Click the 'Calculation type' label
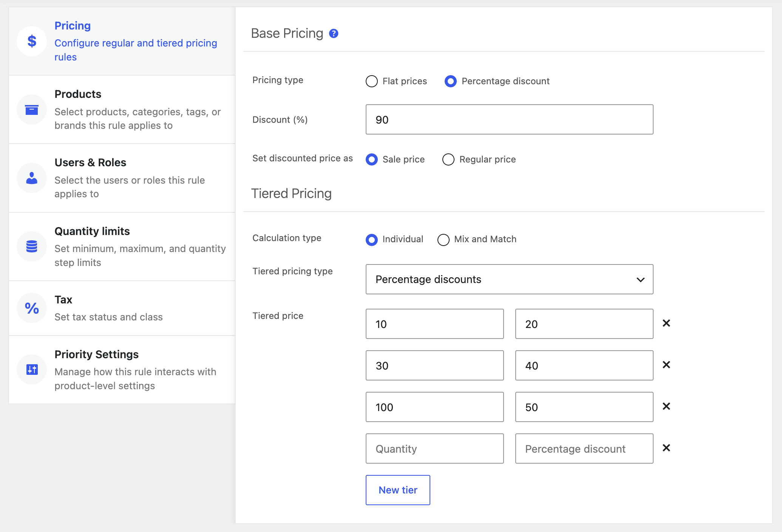This screenshot has height=532, width=782. (x=287, y=238)
